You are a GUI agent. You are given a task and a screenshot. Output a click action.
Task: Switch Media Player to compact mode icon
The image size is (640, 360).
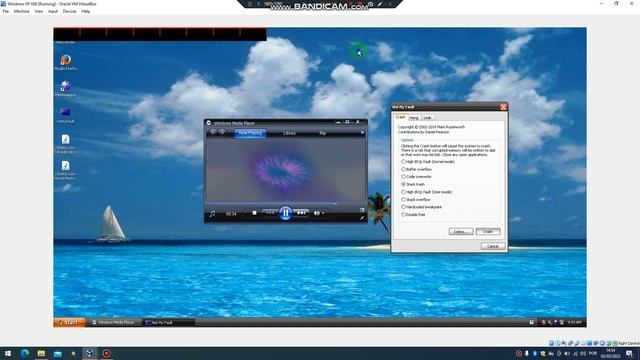(362, 218)
